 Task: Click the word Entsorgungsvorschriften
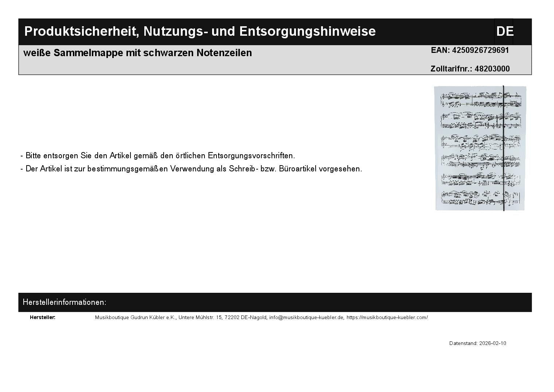coord(251,156)
